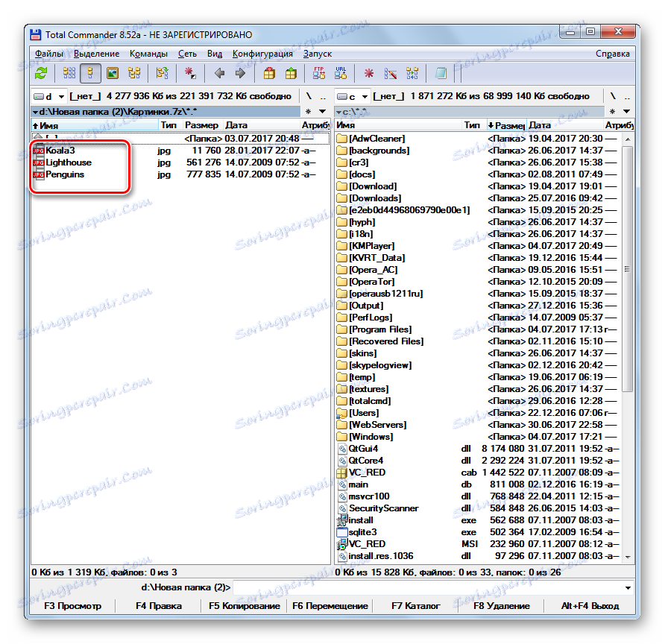This screenshot has width=665, height=644.
Task: Go back with left arrow icon
Action: [x=219, y=73]
